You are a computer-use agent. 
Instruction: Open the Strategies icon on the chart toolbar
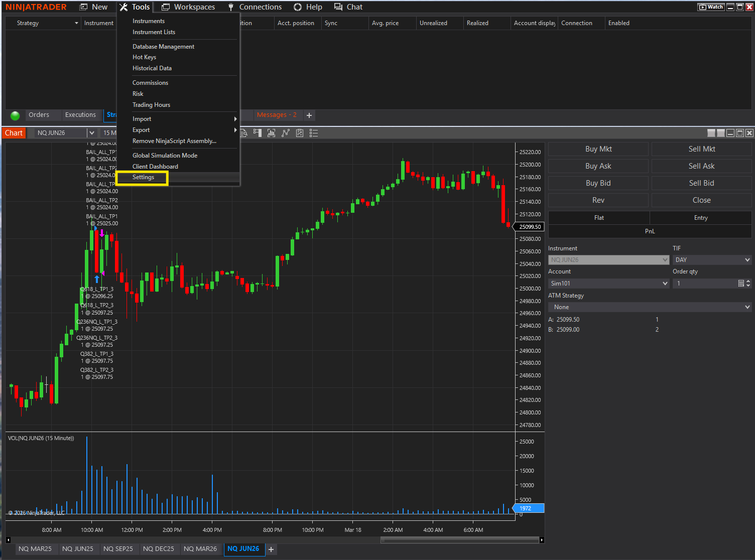click(x=300, y=132)
